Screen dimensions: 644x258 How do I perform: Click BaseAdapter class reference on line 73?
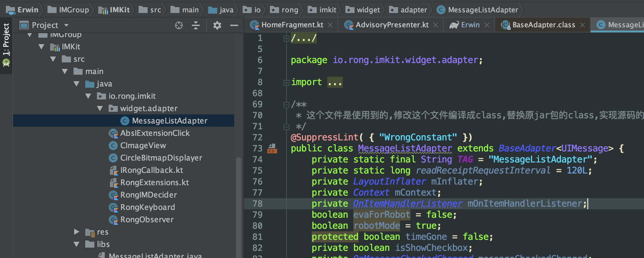coord(527,148)
